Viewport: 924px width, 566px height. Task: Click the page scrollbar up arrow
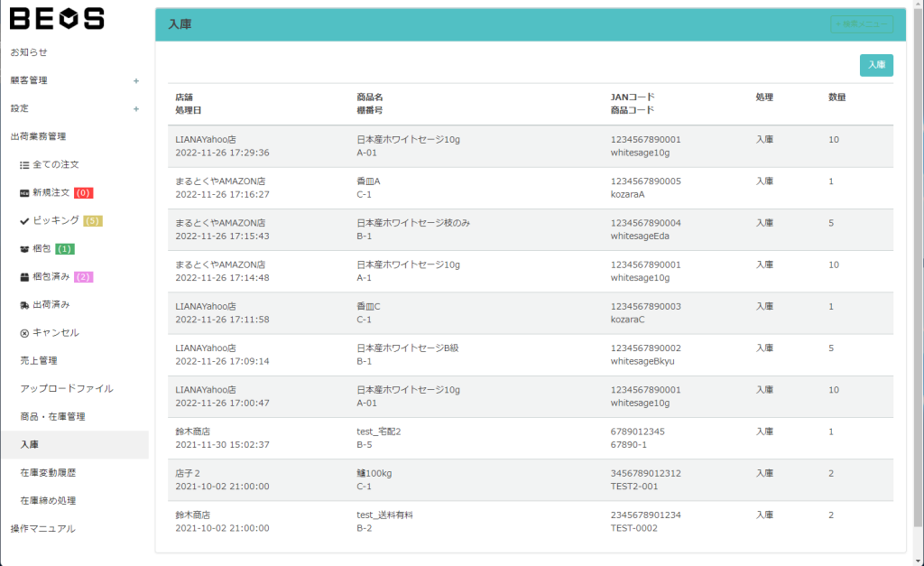(x=918, y=5)
